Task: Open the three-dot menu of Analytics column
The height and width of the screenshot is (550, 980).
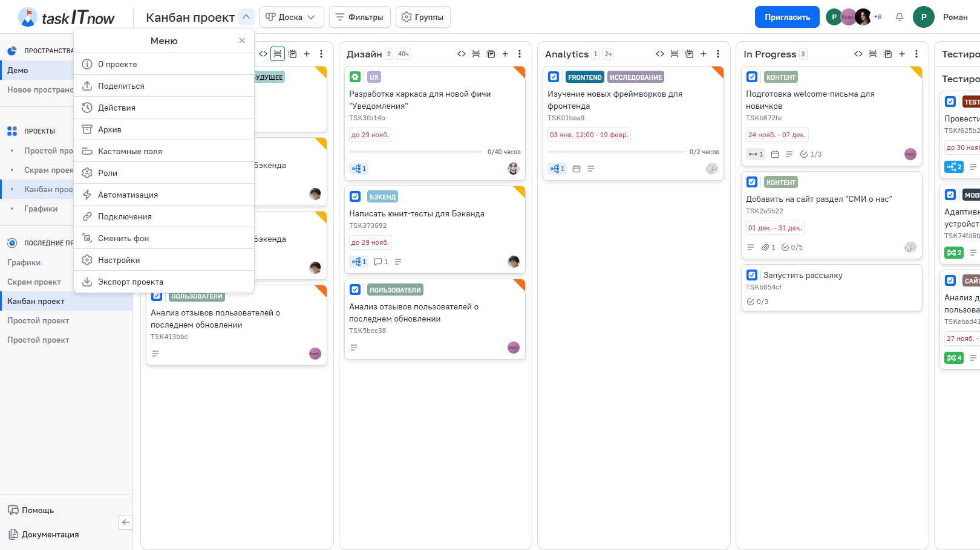Action: point(718,54)
